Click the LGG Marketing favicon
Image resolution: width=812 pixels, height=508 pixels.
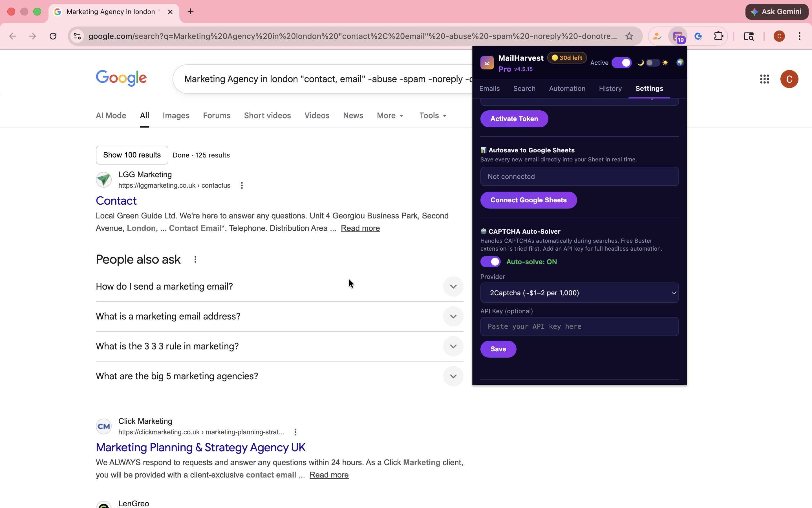click(104, 180)
